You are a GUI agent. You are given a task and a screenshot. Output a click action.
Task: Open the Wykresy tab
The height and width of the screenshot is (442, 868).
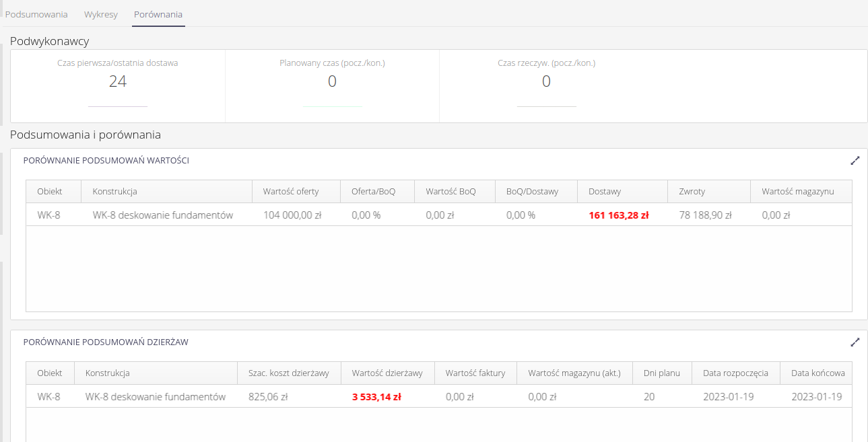pos(101,14)
